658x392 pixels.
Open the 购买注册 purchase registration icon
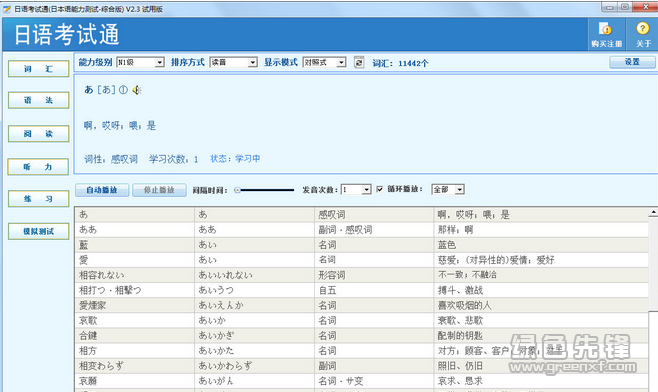pos(606,35)
